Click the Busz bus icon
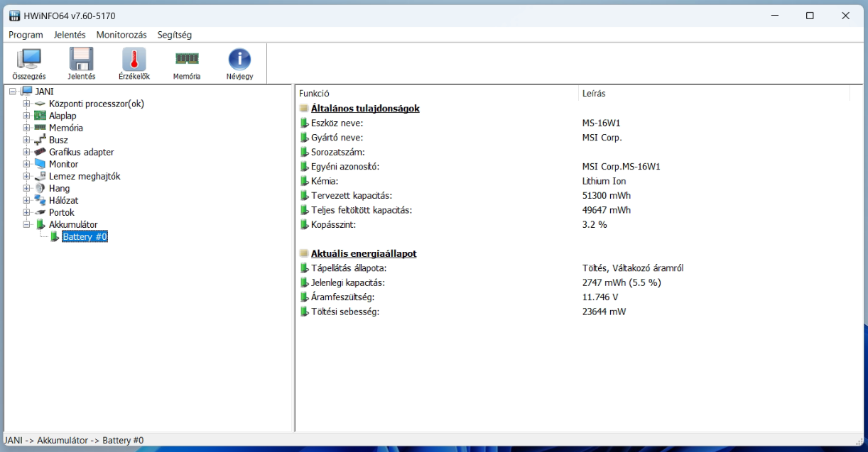The width and height of the screenshot is (868, 452). [40, 140]
